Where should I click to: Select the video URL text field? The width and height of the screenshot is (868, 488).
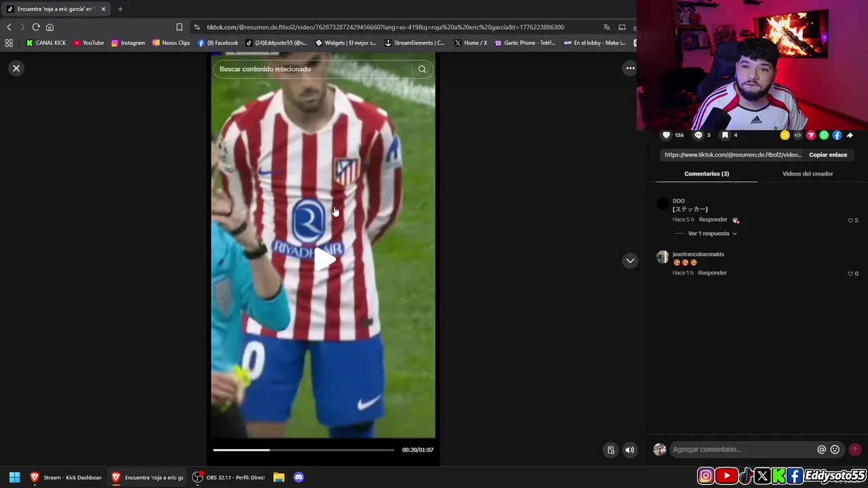(733, 155)
